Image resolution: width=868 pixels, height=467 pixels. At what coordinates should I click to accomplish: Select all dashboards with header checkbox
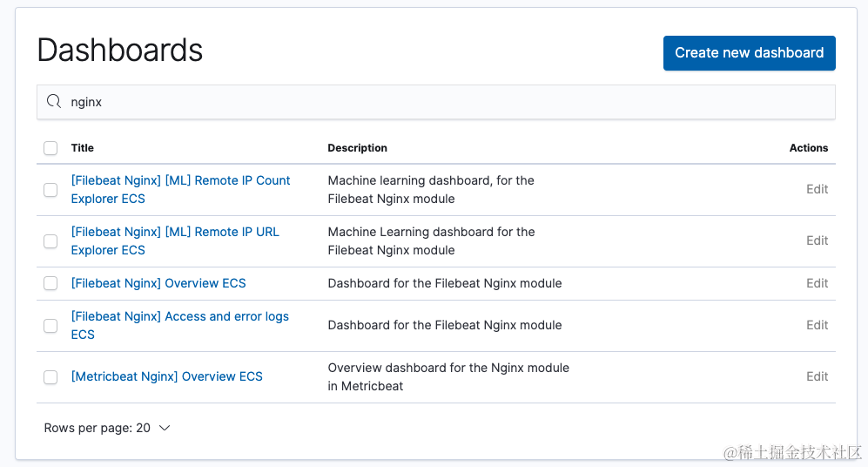click(50, 148)
